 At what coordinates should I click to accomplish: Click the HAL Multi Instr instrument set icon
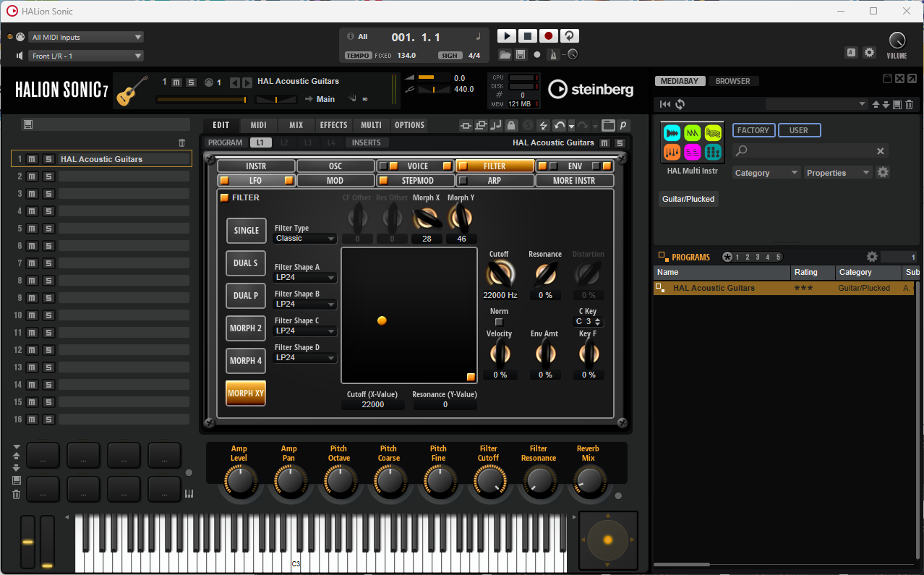pyautogui.click(x=693, y=142)
